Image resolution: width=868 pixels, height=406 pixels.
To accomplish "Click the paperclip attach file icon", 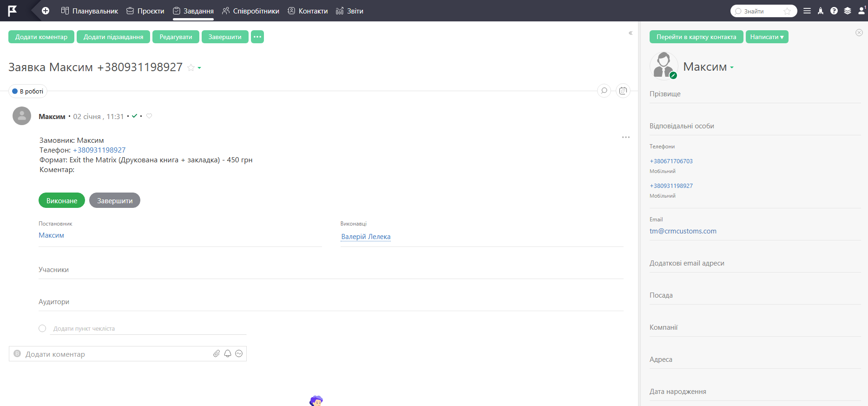I will pos(217,353).
